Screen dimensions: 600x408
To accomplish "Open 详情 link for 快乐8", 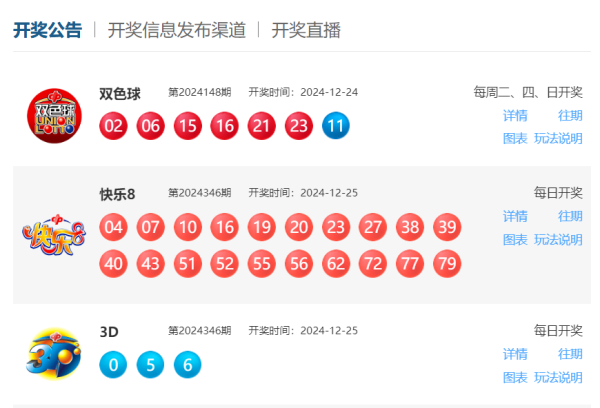I will click(x=515, y=216).
